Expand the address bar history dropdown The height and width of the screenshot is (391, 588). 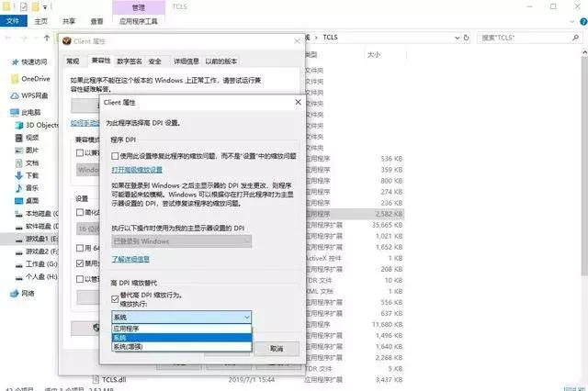(458, 38)
